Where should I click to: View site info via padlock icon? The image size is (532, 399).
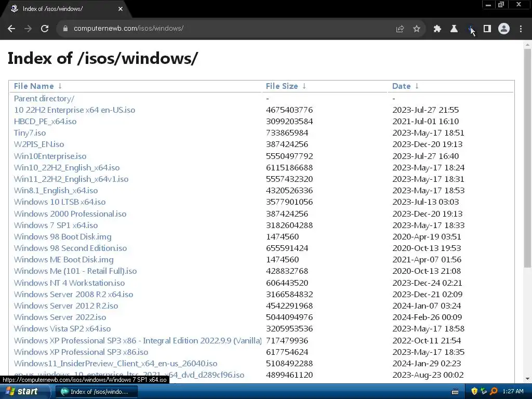pyautogui.click(x=65, y=29)
